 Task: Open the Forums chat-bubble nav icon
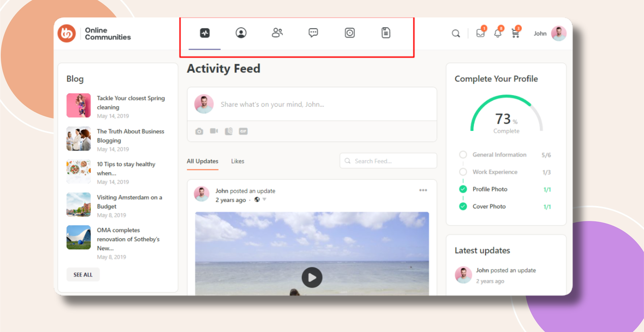[313, 33]
